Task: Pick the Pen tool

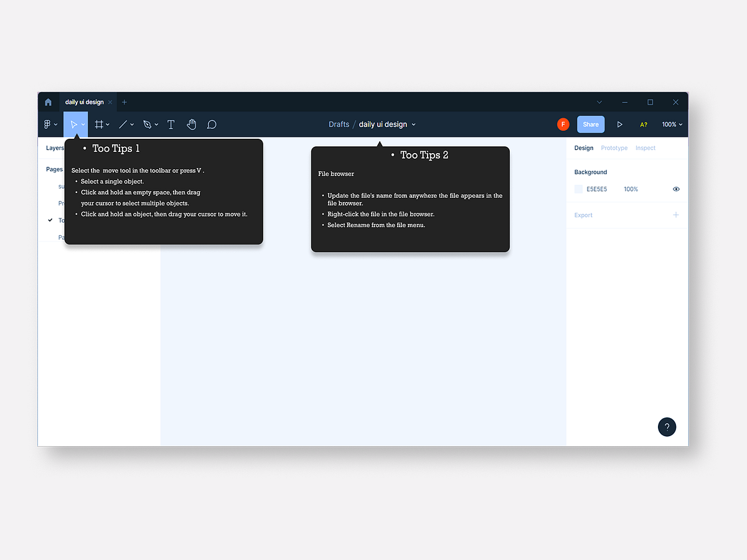Action: [148, 124]
